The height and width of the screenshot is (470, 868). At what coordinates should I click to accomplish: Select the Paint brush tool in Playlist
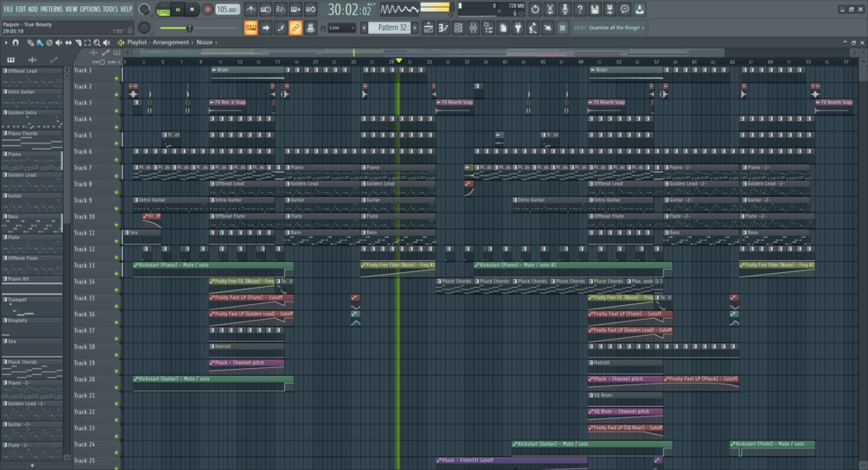pyautogui.click(x=40, y=42)
